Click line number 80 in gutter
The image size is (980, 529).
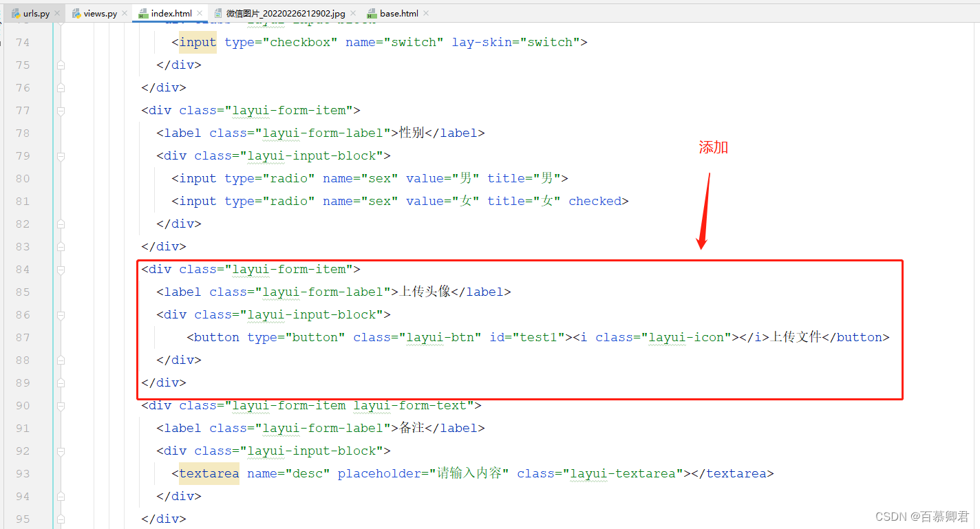coord(23,179)
